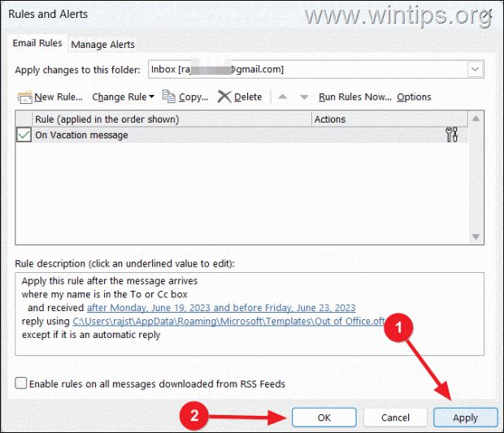Edit the received date range link
This screenshot has width=504, height=433.
click(x=221, y=308)
